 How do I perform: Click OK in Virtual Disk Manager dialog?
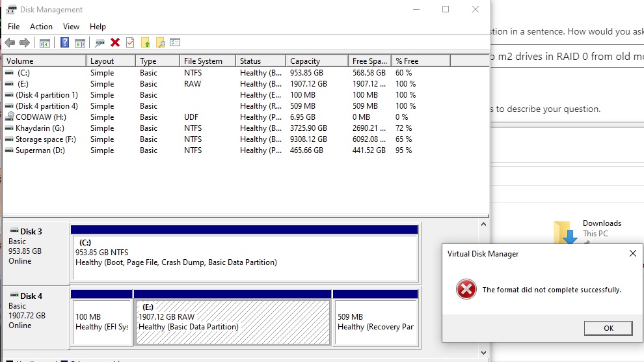coord(608,328)
